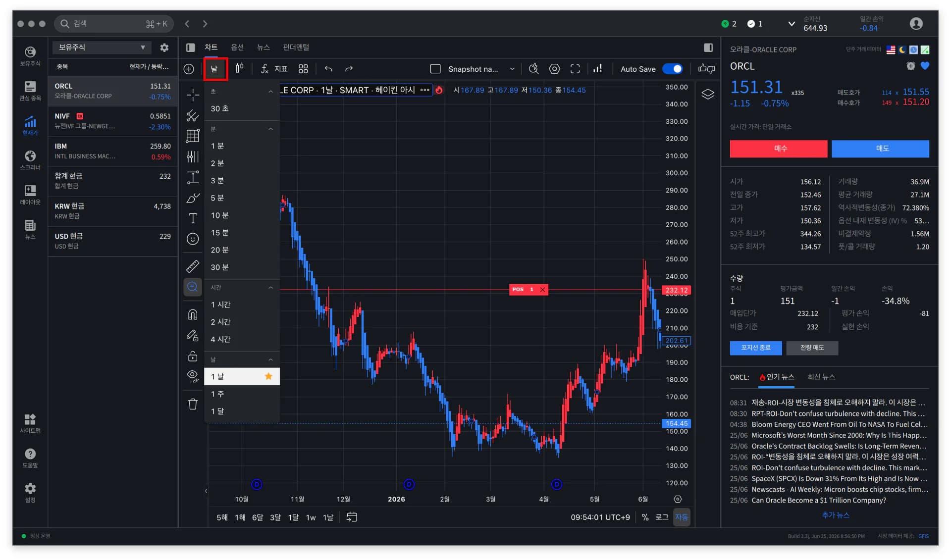951x560 pixels.
Task: Open 도움말 help from the sidebar
Action: point(30,458)
